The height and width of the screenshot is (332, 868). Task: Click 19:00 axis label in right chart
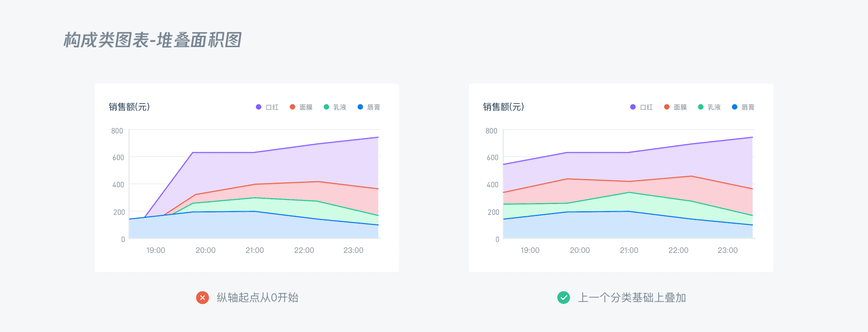tap(530, 250)
